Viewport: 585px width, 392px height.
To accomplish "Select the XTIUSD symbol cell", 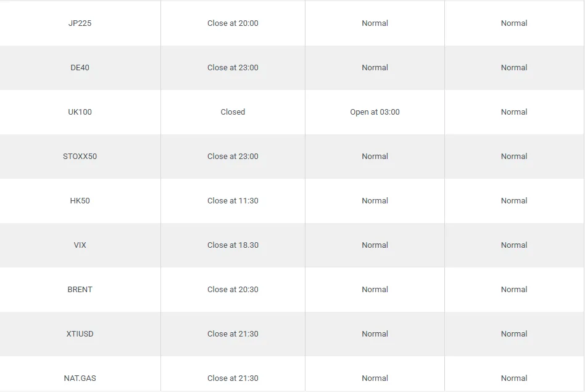I will click(80, 334).
